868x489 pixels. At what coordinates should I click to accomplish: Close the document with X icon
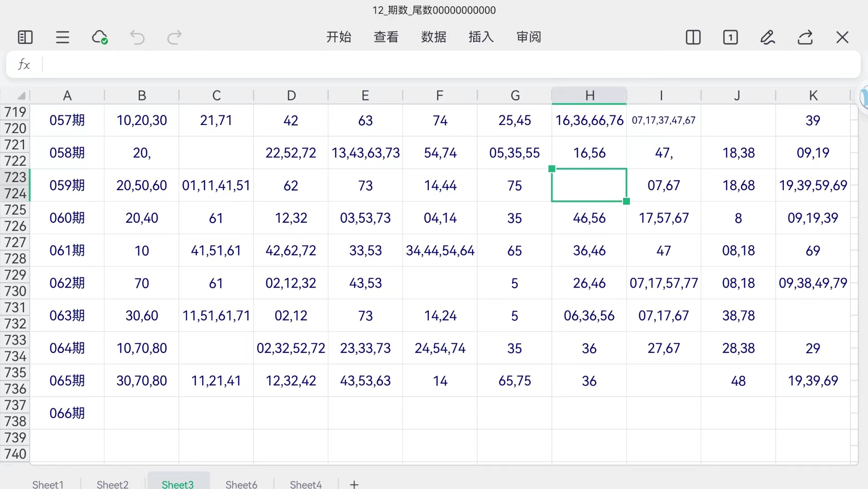click(x=842, y=37)
